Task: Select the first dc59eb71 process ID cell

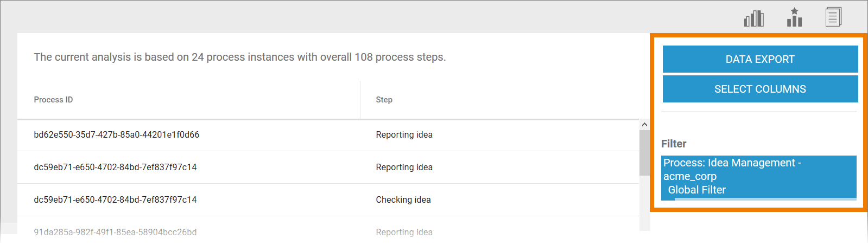Action: [x=115, y=167]
